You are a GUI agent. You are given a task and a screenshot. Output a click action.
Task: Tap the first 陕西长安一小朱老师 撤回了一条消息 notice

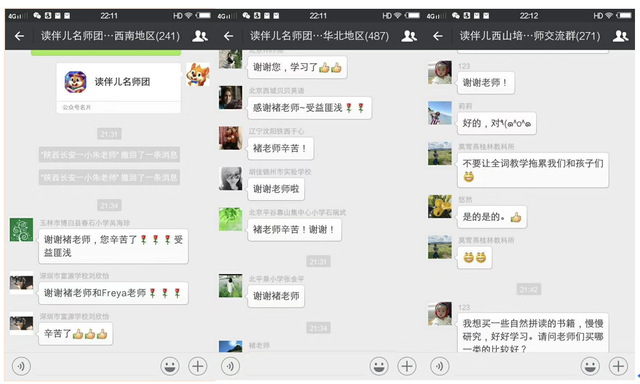[109, 155]
